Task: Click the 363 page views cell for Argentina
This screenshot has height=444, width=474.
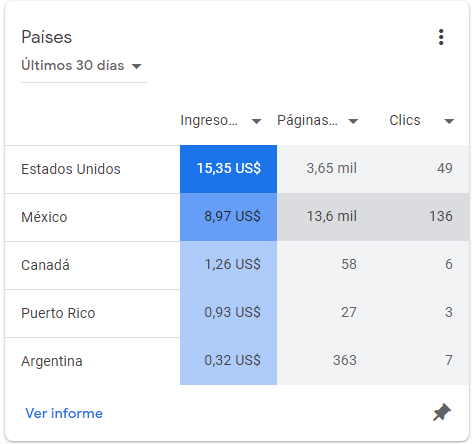Action: pos(345,361)
